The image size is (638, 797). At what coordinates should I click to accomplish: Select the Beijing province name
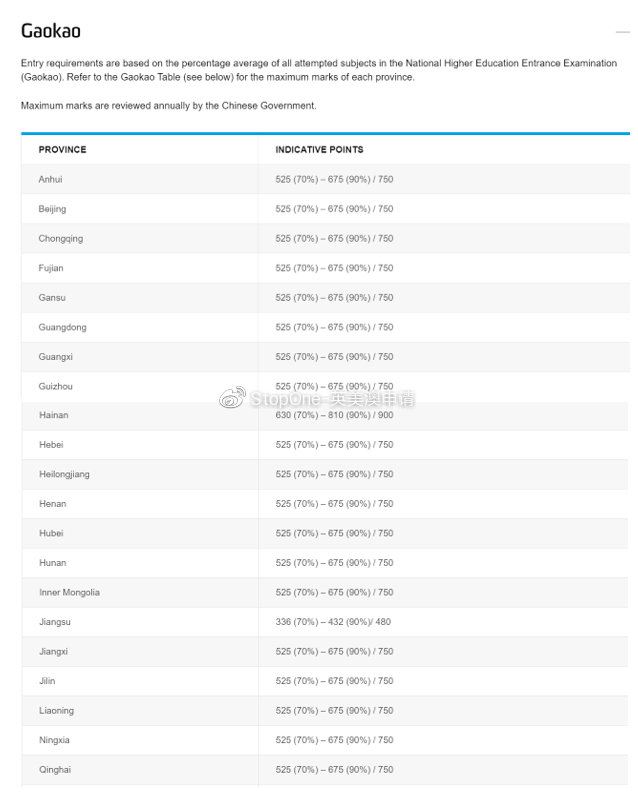click(x=52, y=209)
